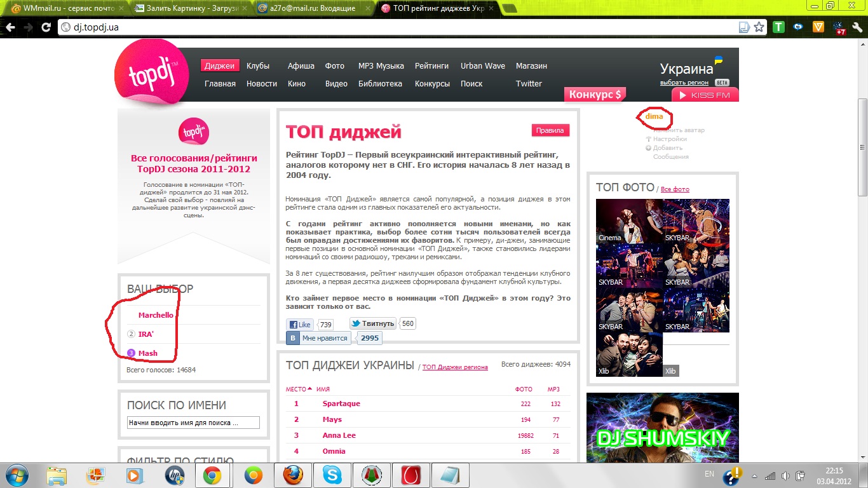Go to Главная menu item
The width and height of the screenshot is (868, 488).
(220, 84)
